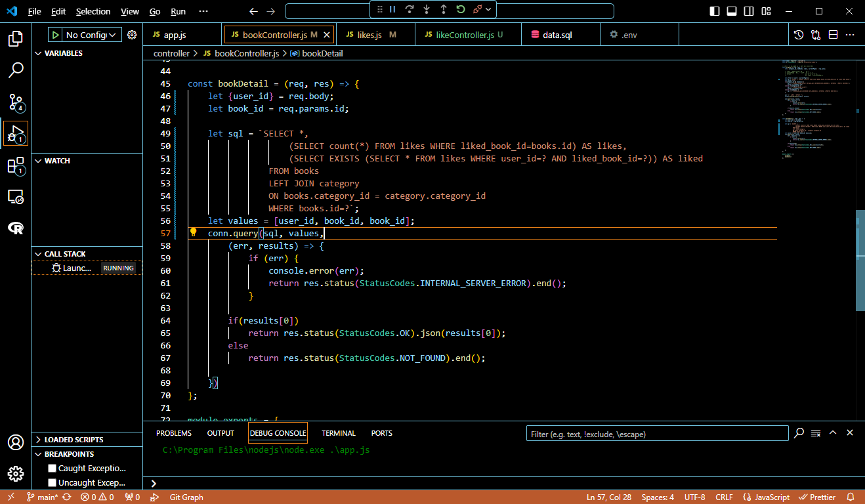865x504 pixels.
Task: Synchronize changes in status bar
Action: (x=66, y=497)
